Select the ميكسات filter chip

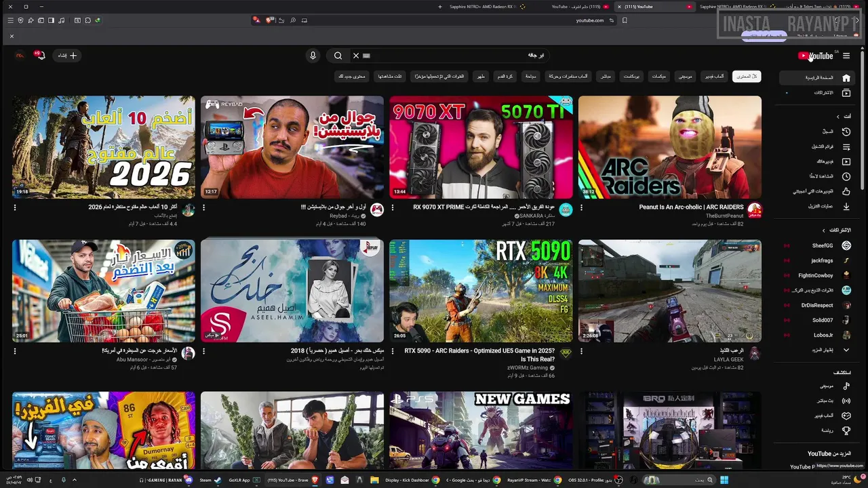click(659, 77)
